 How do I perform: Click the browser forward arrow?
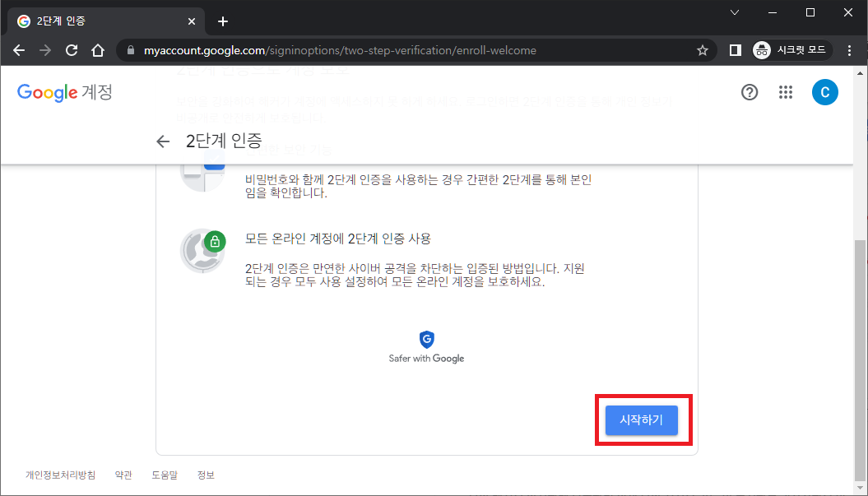pos(45,50)
